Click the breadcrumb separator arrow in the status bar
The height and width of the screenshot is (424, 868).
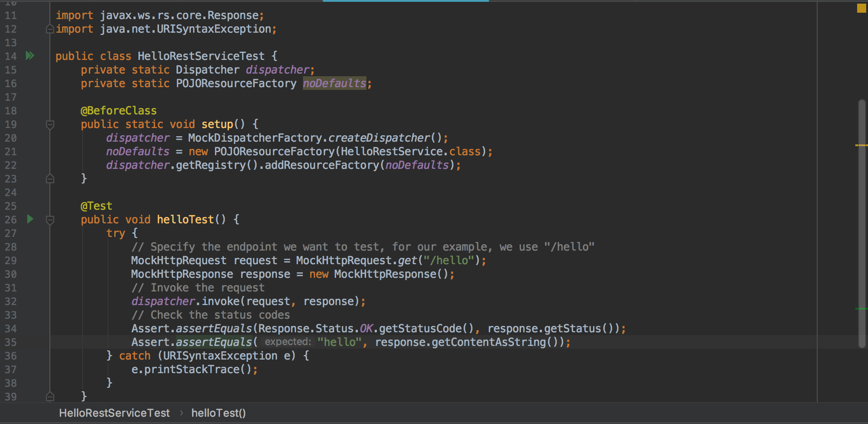click(x=181, y=413)
